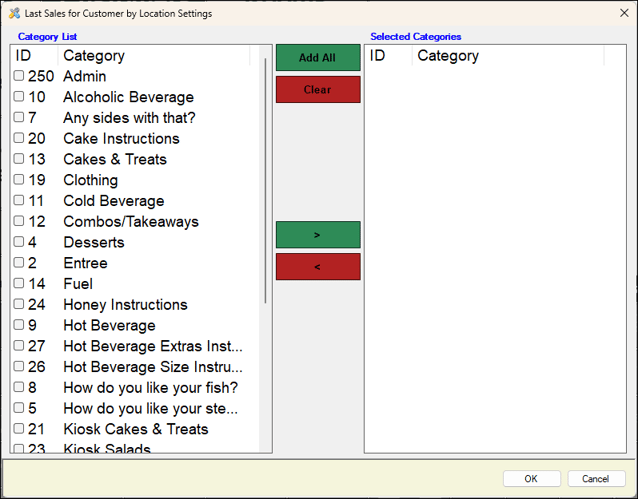Click the app icon in title bar

14,13
